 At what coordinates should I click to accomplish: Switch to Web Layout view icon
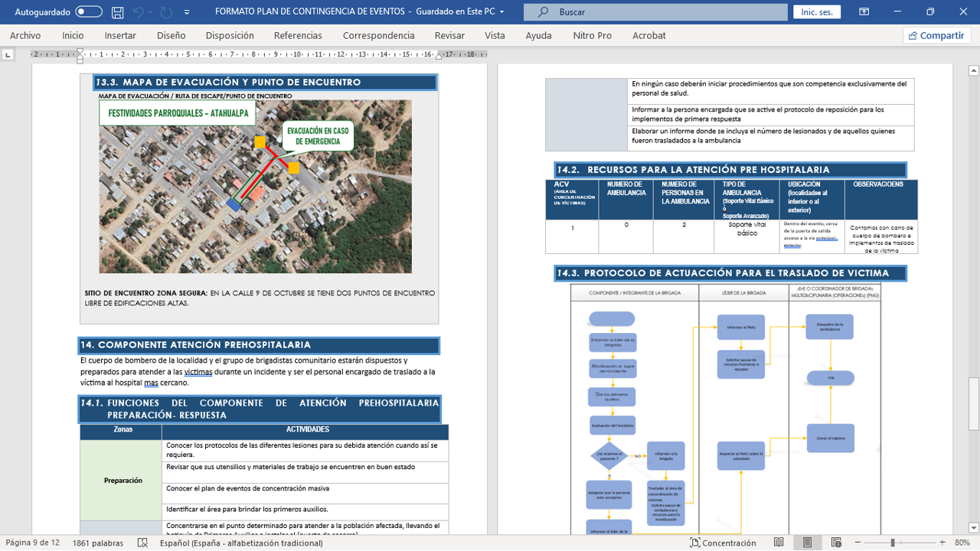pos(835,543)
